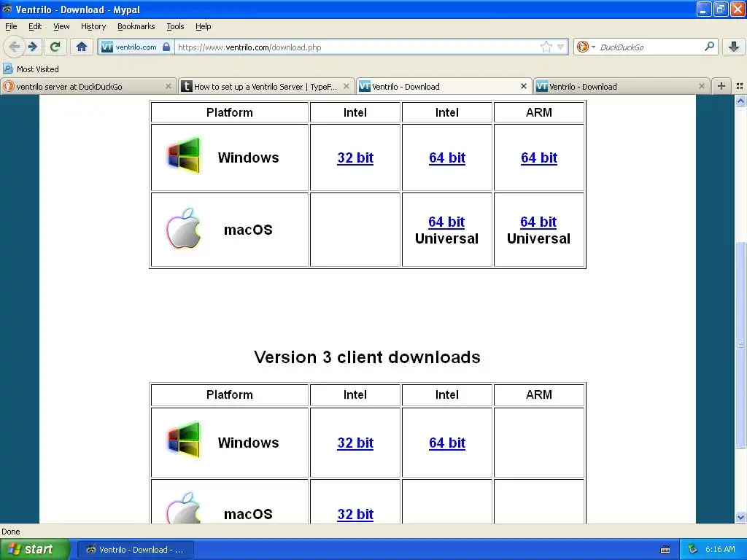Image resolution: width=747 pixels, height=560 pixels.
Task: Click the Apple logo in Version 3 table
Action: [x=183, y=507]
